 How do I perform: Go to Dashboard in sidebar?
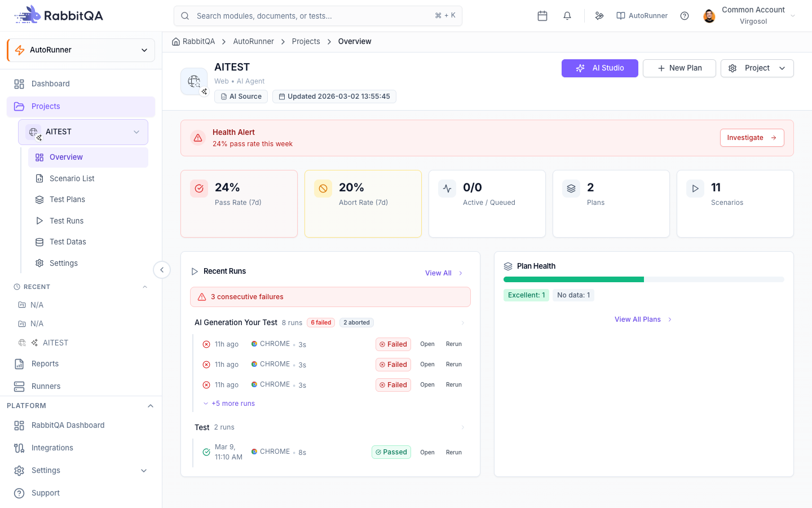[x=81, y=84]
